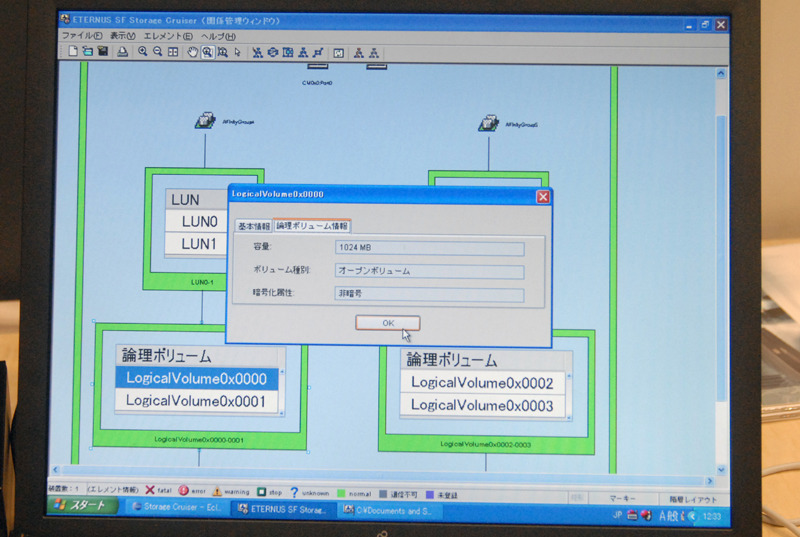Select the LUN1 row
The height and width of the screenshot is (537, 800).
197,244
